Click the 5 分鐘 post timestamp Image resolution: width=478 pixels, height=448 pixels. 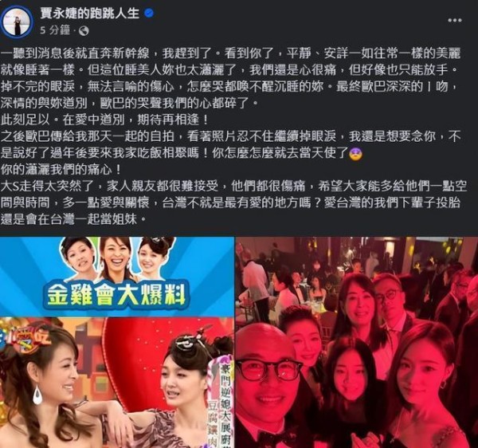pyautogui.click(x=55, y=30)
